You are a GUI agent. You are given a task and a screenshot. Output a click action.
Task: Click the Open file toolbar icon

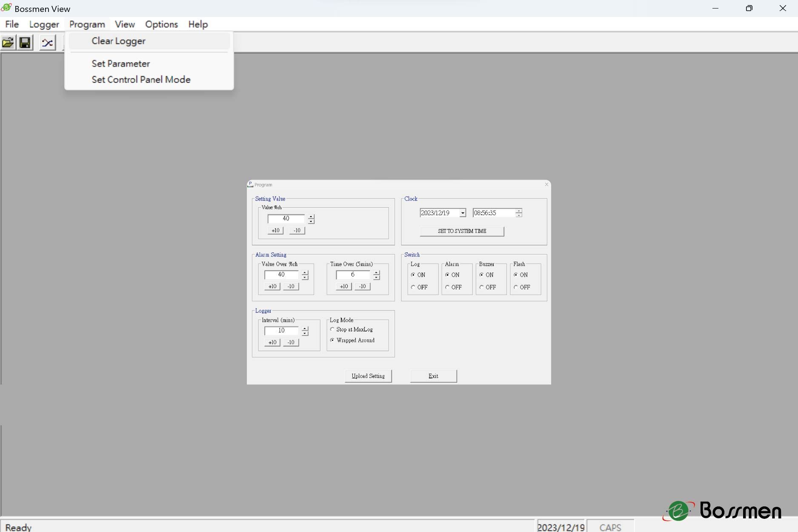(8, 43)
